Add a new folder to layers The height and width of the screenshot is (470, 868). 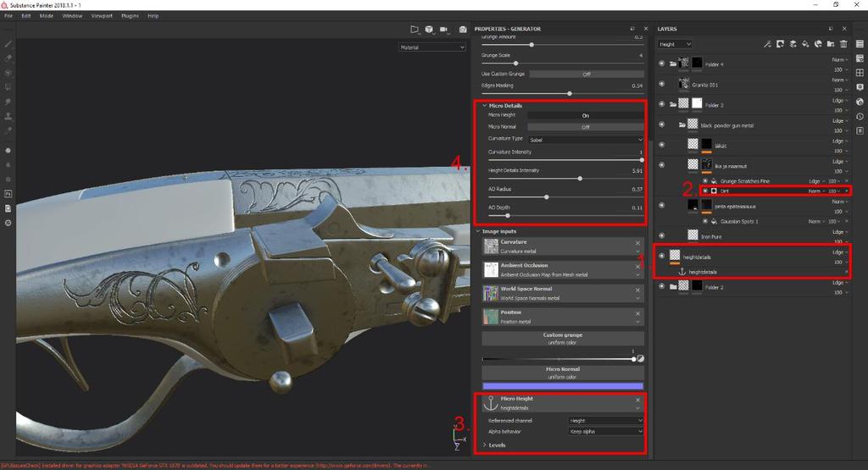tap(831, 44)
